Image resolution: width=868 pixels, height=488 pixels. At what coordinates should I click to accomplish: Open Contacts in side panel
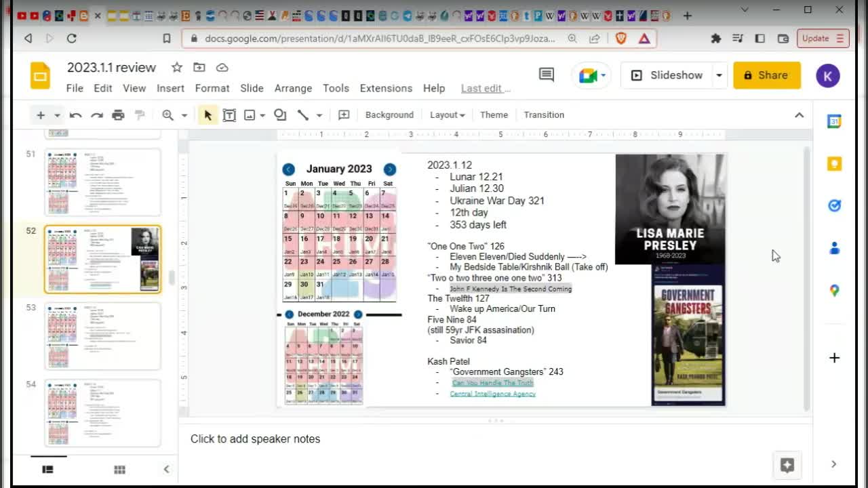point(834,248)
